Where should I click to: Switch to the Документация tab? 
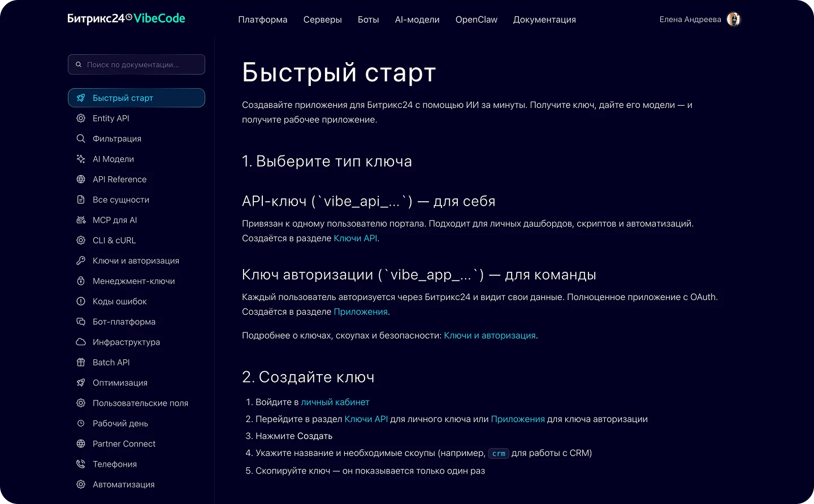(x=544, y=19)
